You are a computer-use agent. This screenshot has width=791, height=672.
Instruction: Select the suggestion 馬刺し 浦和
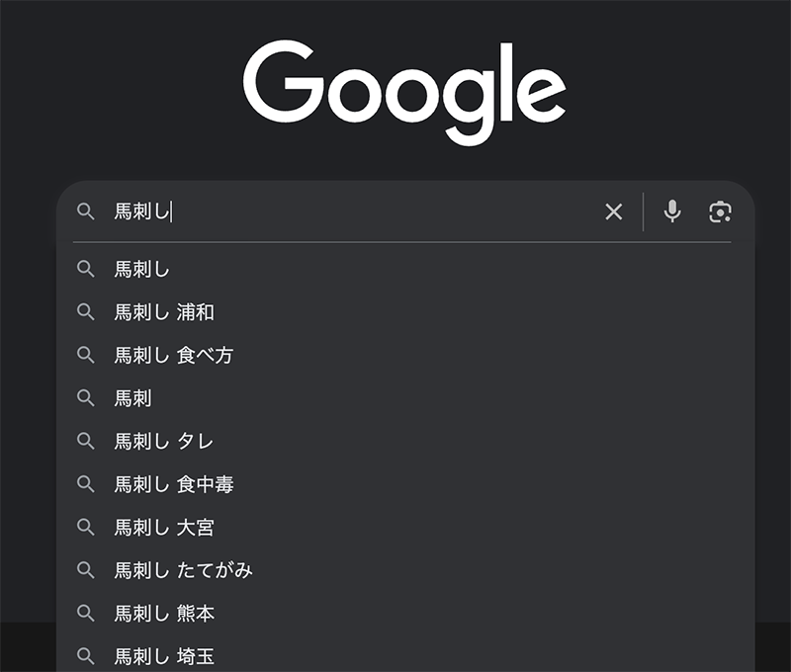pos(164,312)
